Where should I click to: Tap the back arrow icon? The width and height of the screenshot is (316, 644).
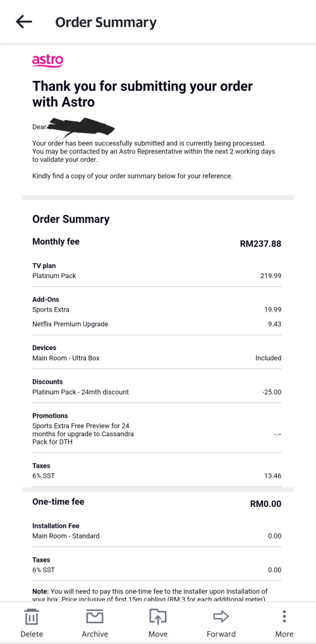point(24,21)
